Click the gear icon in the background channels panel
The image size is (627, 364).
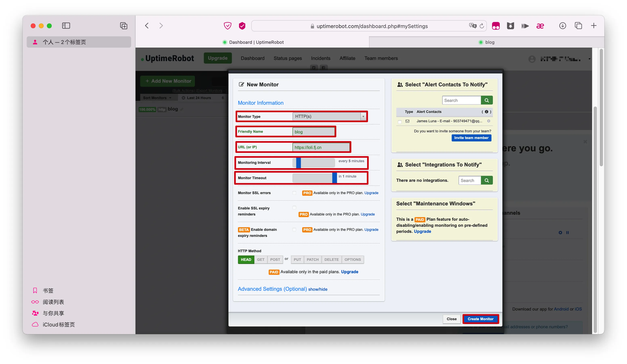[x=560, y=233]
